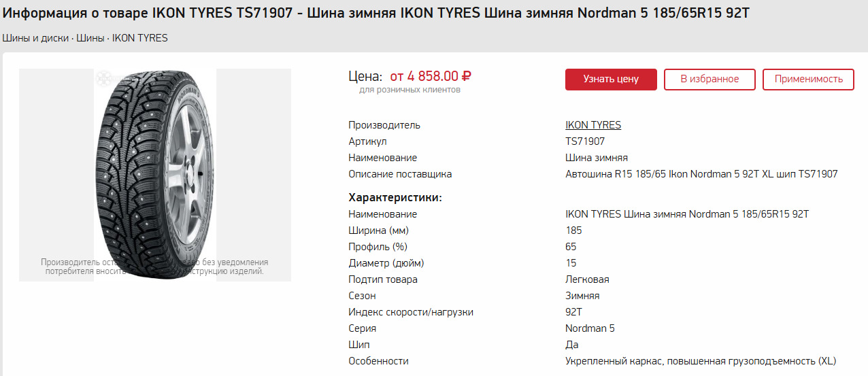The height and width of the screenshot is (376, 868).
Task: Click the Серия value Nordman 5
Action: click(x=590, y=328)
